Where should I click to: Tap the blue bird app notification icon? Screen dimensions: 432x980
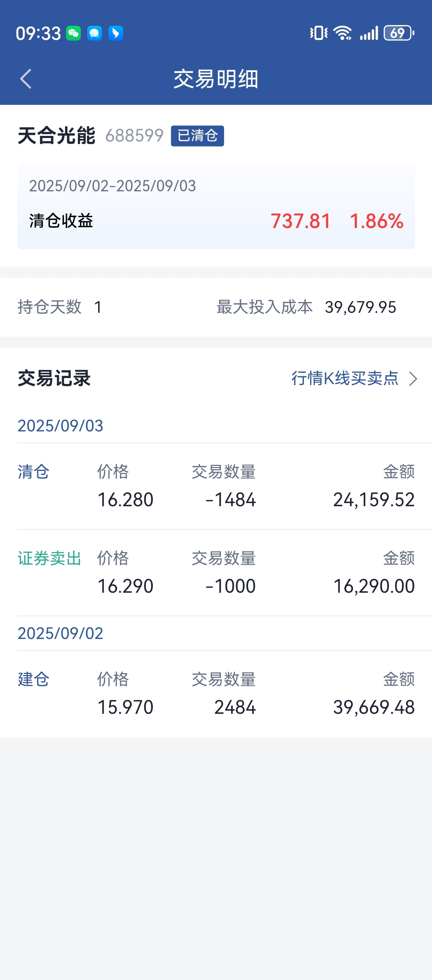tap(116, 33)
